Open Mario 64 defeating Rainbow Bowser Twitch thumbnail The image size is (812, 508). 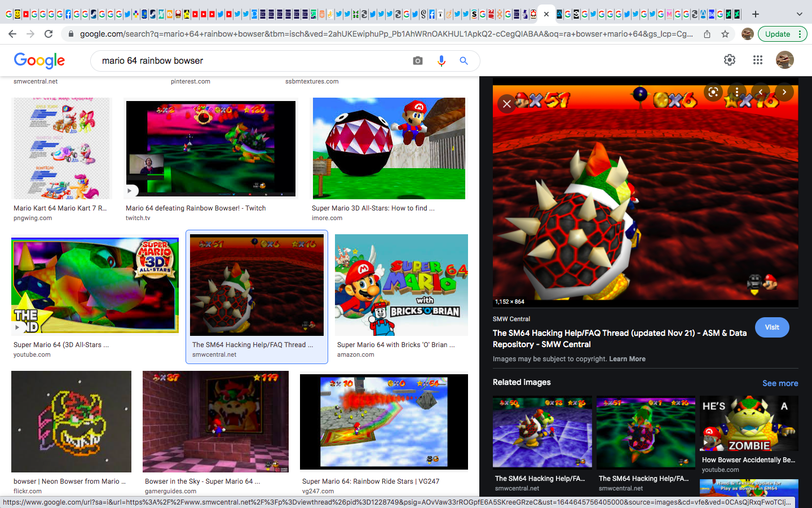point(211,148)
